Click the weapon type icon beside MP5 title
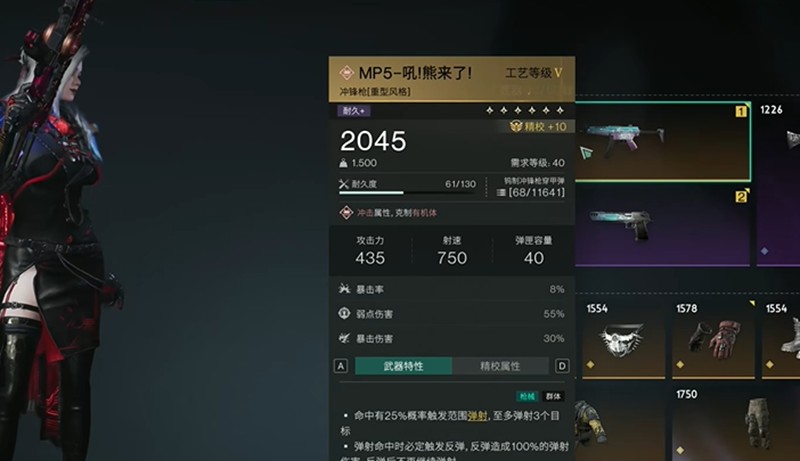Image resolution: width=800 pixels, height=461 pixels. tap(346, 73)
